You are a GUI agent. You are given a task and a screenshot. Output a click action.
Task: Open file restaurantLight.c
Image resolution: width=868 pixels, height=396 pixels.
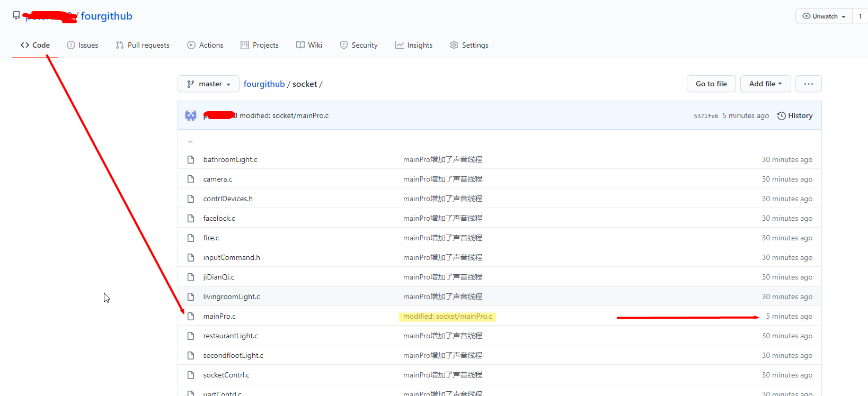point(231,336)
